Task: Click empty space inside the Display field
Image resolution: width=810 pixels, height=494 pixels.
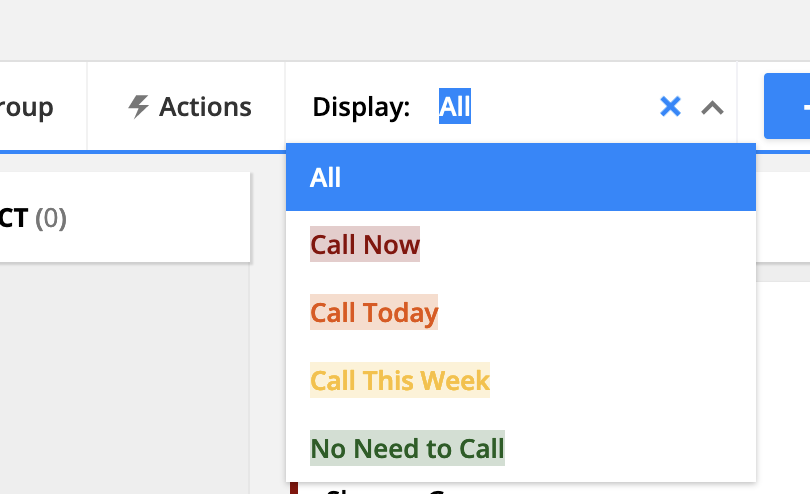Action: (x=560, y=107)
